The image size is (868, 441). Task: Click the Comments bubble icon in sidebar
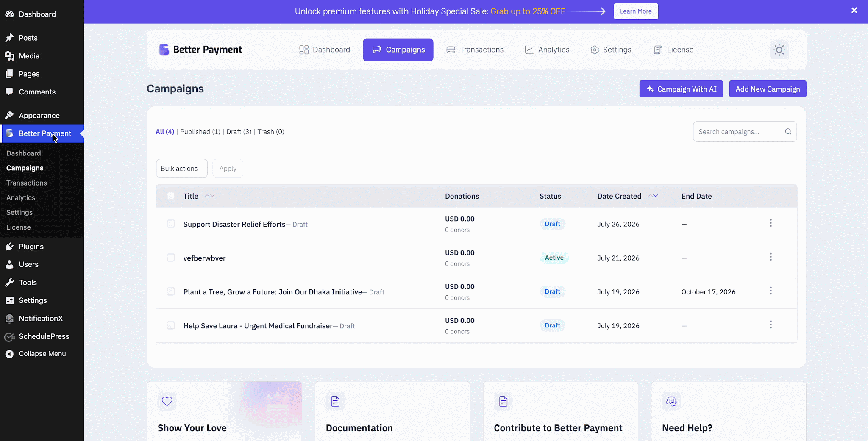[9, 92]
